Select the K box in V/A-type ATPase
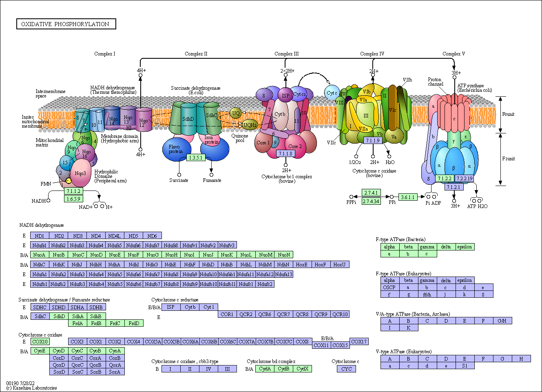This screenshot has height=392, width=542. (408, 328)
